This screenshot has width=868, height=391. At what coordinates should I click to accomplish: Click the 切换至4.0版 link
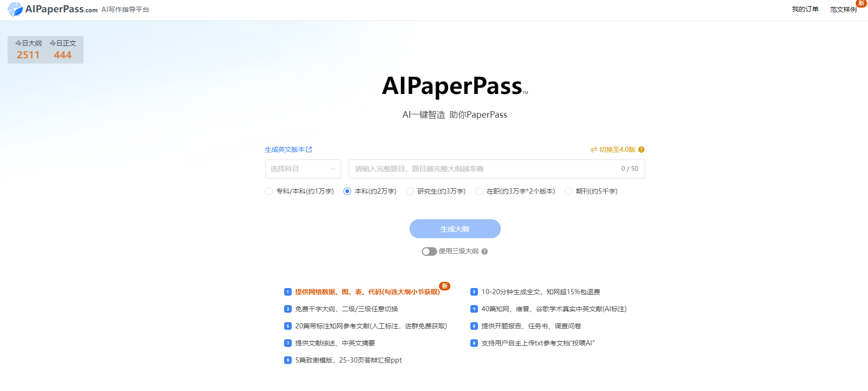tap(618, 149)
